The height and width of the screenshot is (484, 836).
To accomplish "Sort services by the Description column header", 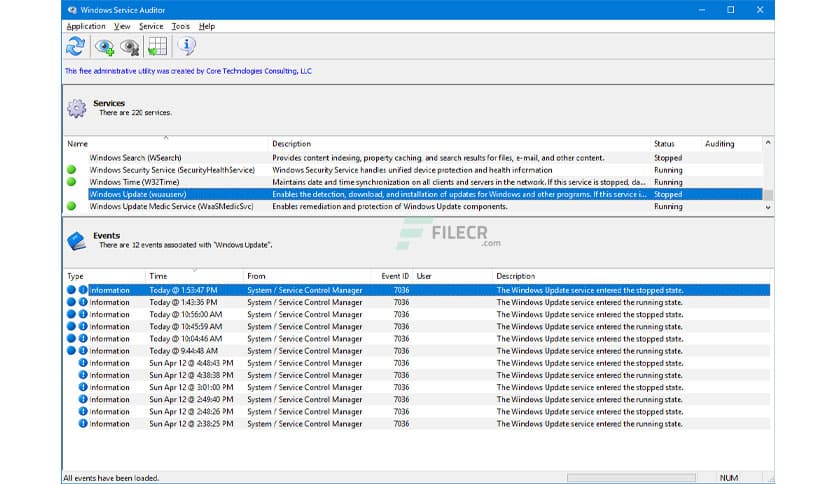I will coord(459,144).
